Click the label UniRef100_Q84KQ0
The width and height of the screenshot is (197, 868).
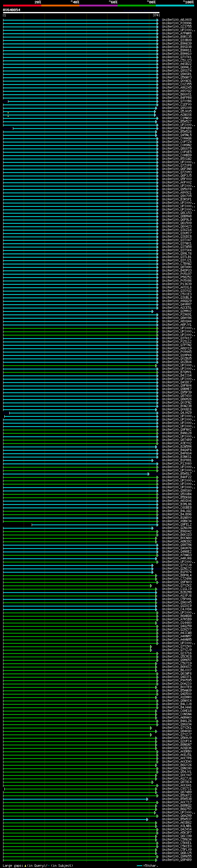[177, 732]
